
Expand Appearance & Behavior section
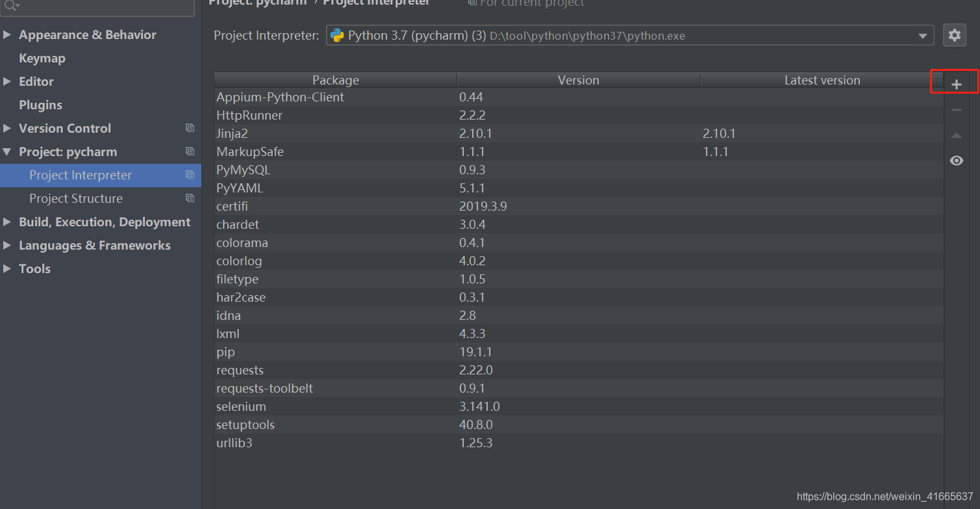[7, 34]
